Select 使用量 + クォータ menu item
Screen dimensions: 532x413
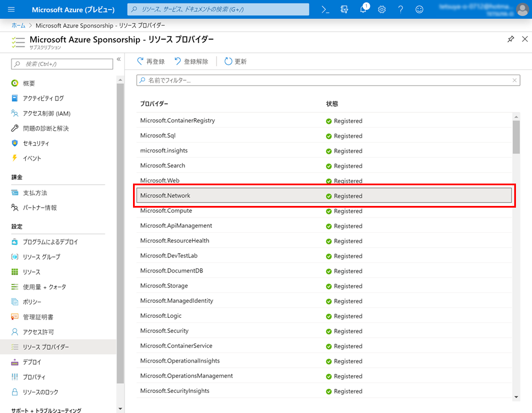click(x=44, y=287)
